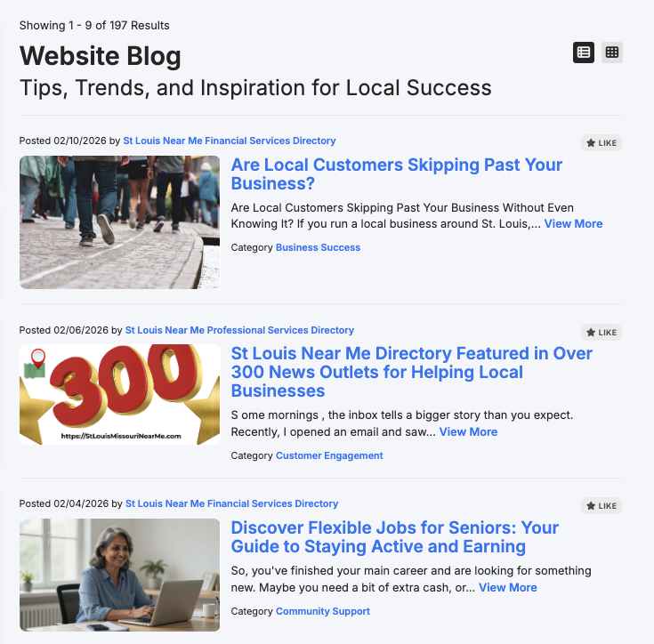Like the Flexible Jobs for Seniors post
The width and height of the screenshot is (654, 644).
(601, 505)
